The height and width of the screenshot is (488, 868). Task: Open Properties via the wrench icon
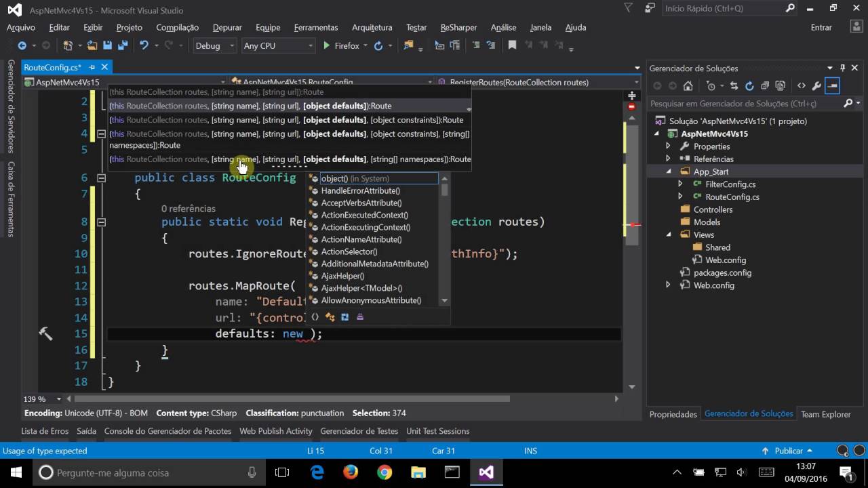coord(816,86)
